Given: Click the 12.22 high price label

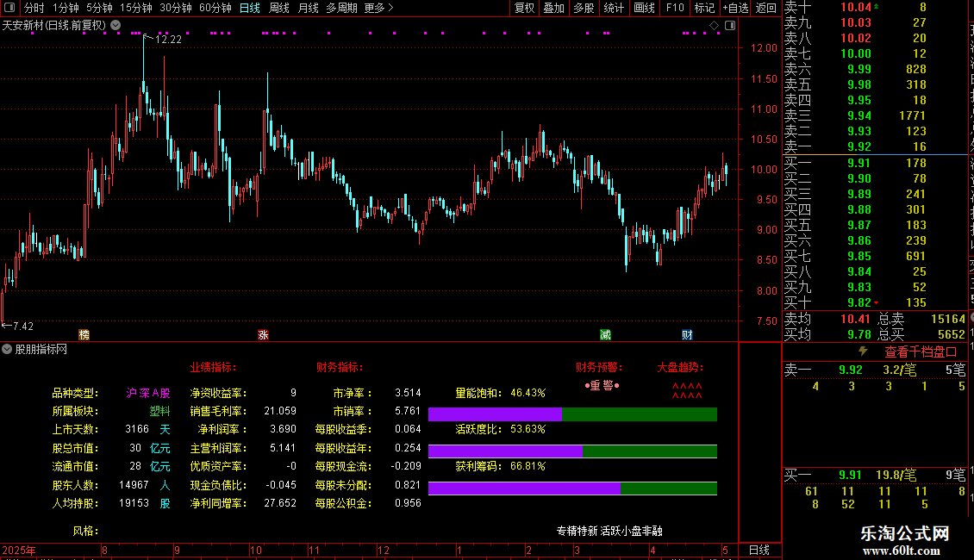Looking at the screenshot, I should (168, 40).
